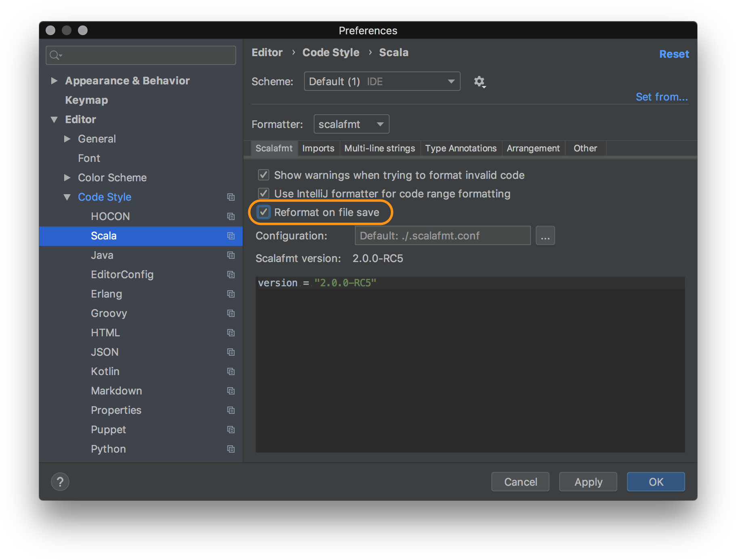Click the Configuration path field
Screen dimensions: 736x560
point(442,235)
